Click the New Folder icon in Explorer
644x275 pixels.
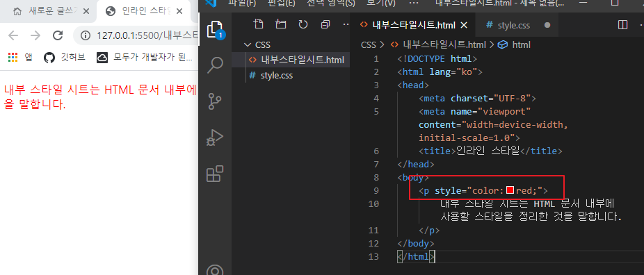pos(281,25)
